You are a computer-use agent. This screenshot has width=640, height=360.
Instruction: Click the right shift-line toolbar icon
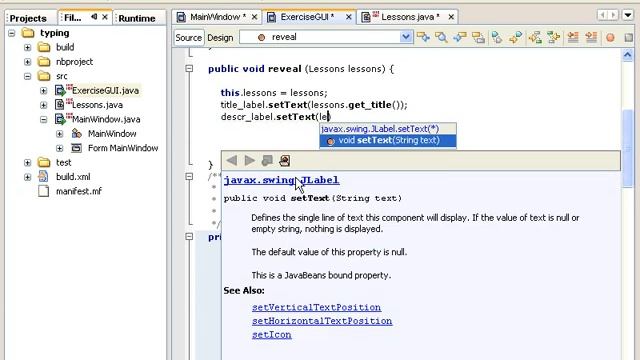tap(591, 37)
